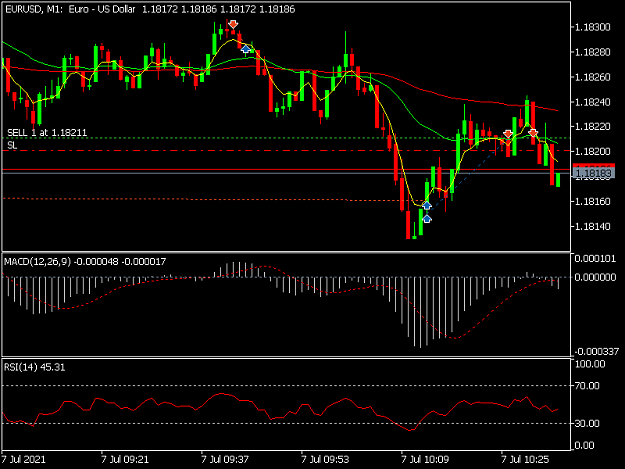Click the red sell arrow where the blue dashed line ends
Screen dimensions: 625x469
[508, 134]
